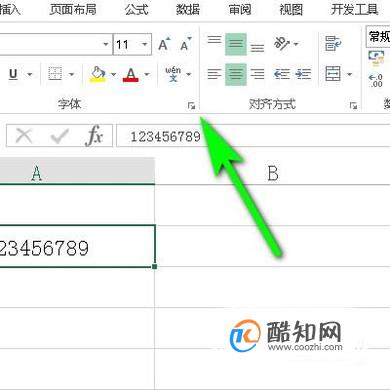Apply align text left
This screenshot has height=390, width=390.
[x=214, y=74]
